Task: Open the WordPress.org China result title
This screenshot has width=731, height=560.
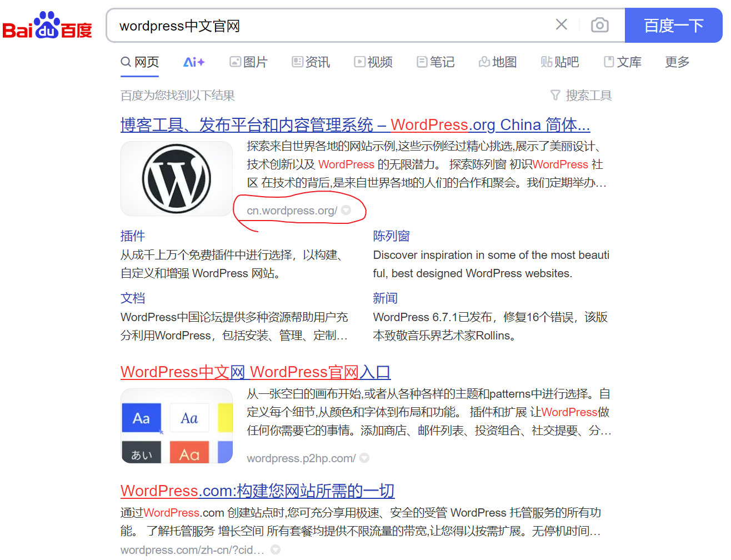Action: [x=355, y=124]
